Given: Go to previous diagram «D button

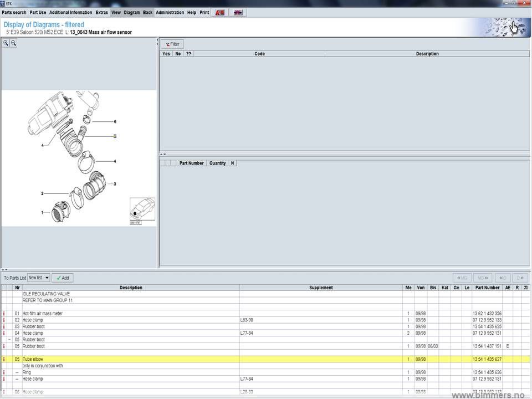Looking at the screenshot, I should 503,278.
